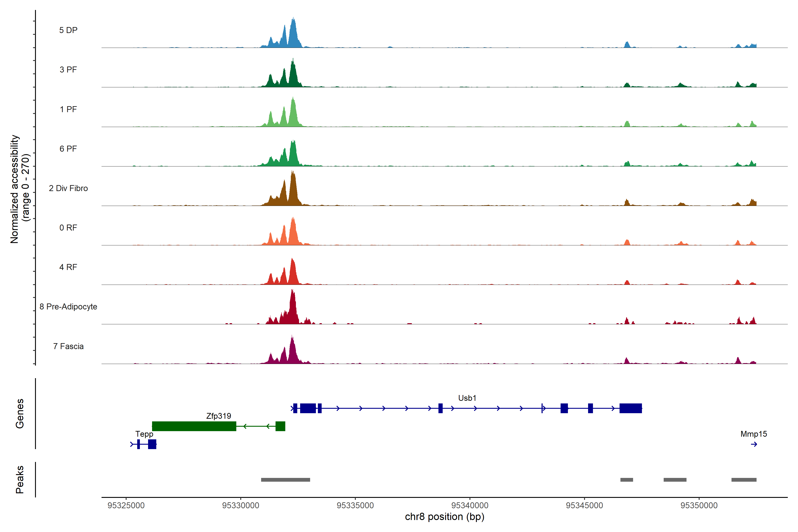Image resolution: width=798 pixels, height=532 pixels.
Task: Click the Zfp319 gene label
Action: (219, 416)
